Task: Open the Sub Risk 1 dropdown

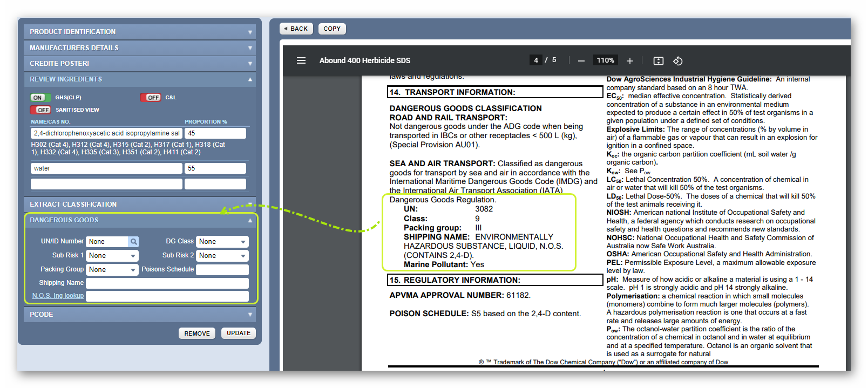Action: [x=112, y=256]
